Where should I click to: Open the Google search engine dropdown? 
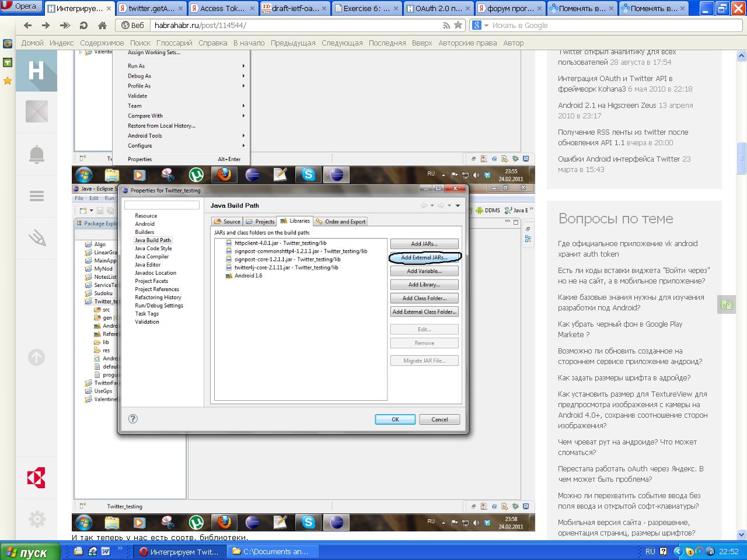click(x=481, y=25)
